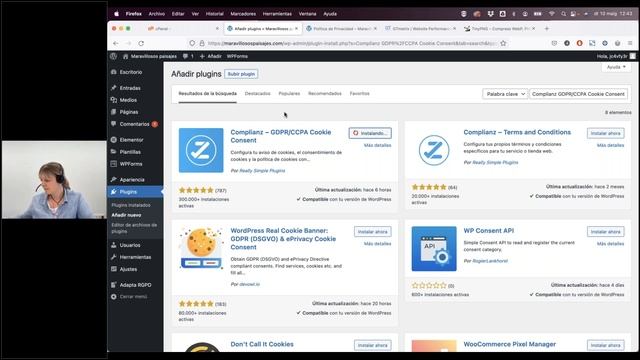Click the Subir plugin button
This screenshot has width=640, height=360.
point(241,74)
